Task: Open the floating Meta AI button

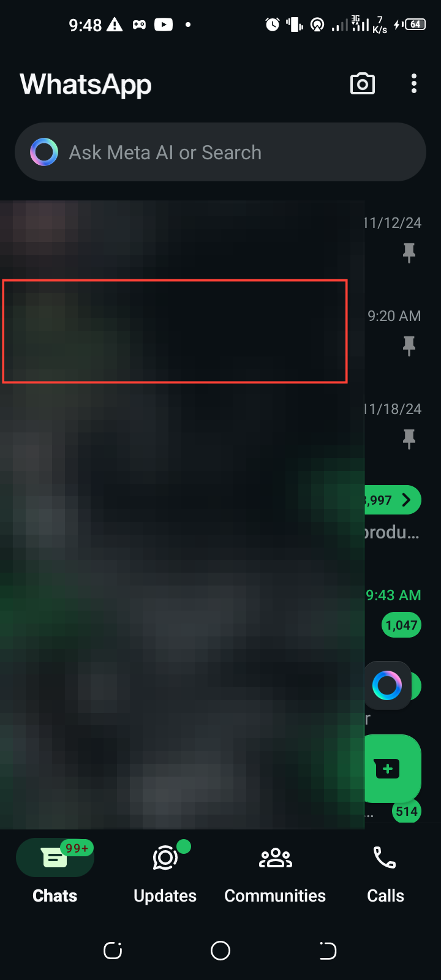Action: pyautogui.click(x=387, y=685)
